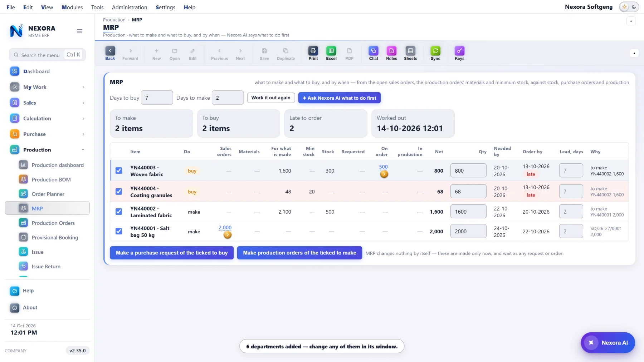Screen dimensions: 644x362
Task: Collapse the Production menu
Action: click(x=47, y=150)
